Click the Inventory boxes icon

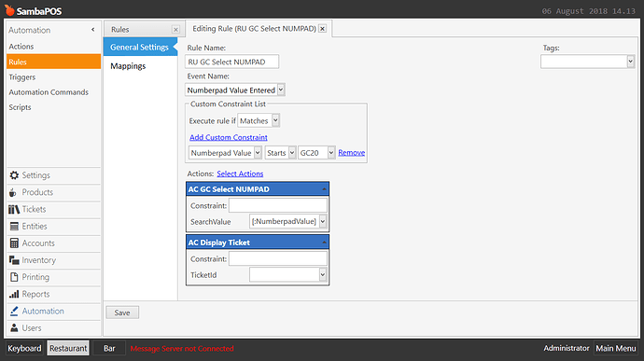[x=14, y=260]
